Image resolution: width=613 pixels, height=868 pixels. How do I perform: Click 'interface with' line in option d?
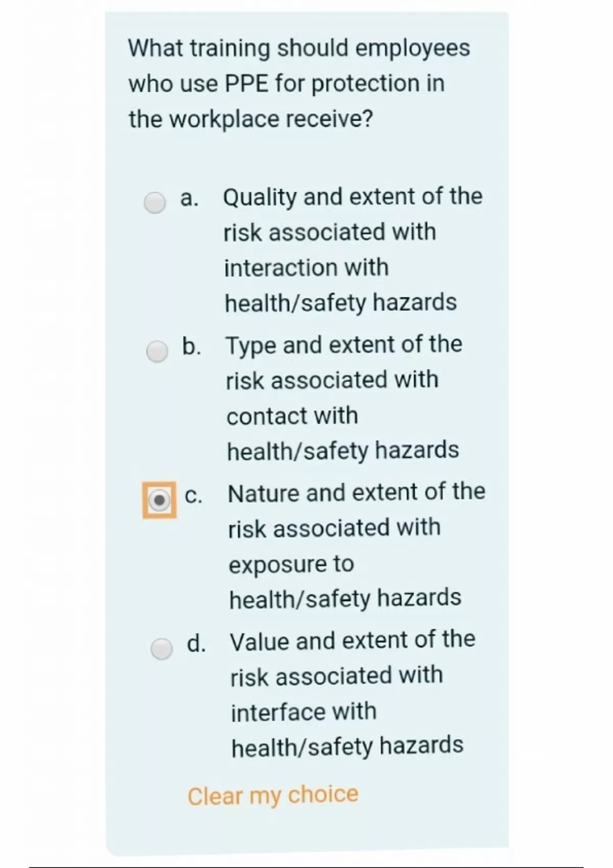303,711
